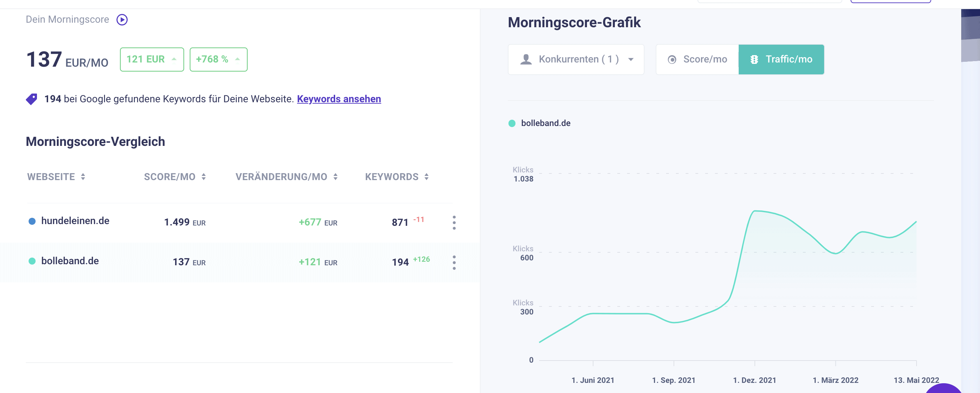This screenshot has width=980, height=393.
Task: Sort table by SCORE/MO column
Action: tap(175, 177)
